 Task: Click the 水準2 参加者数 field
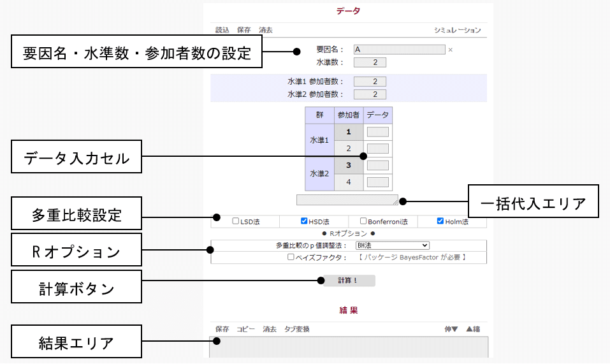click(370, 94)
